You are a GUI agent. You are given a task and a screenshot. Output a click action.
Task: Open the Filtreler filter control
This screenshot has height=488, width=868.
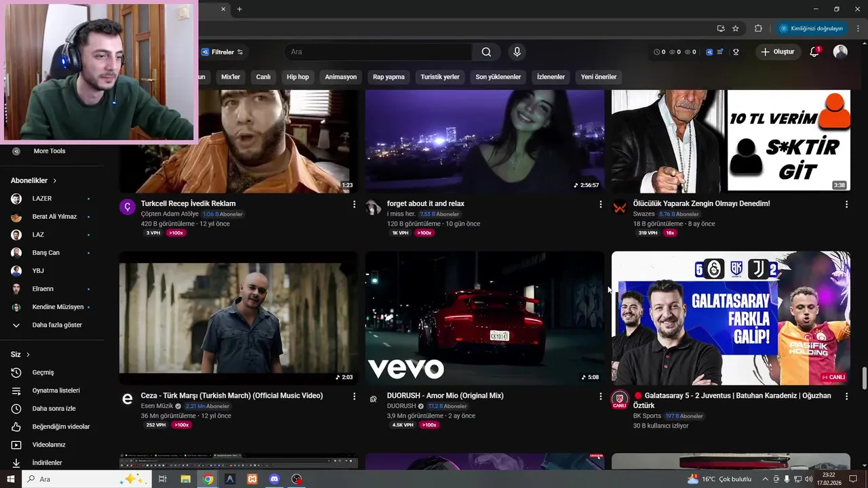[x=222, y=52]
